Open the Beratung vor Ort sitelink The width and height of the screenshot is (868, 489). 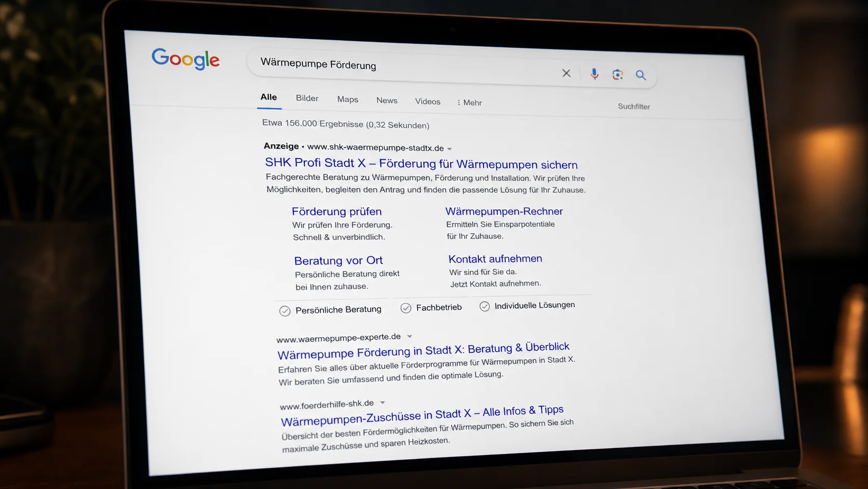pos(338,260)
